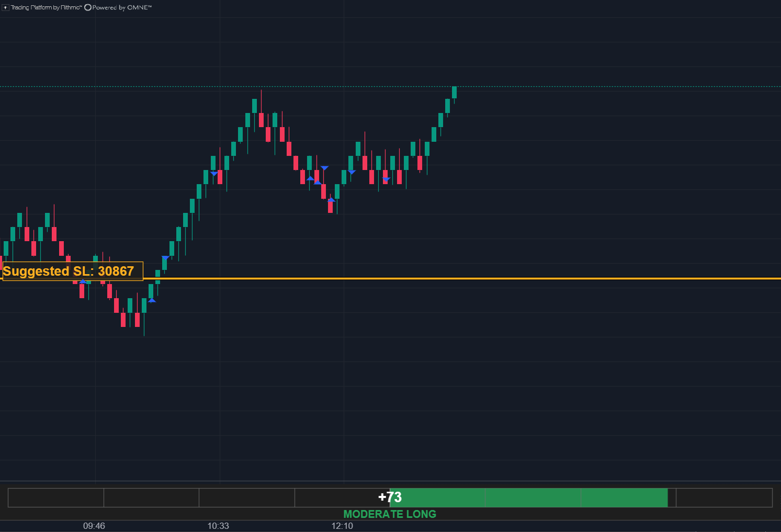Click the Rithmic logo icon
This screenshot has height=532, width=781.
(5, 7)
